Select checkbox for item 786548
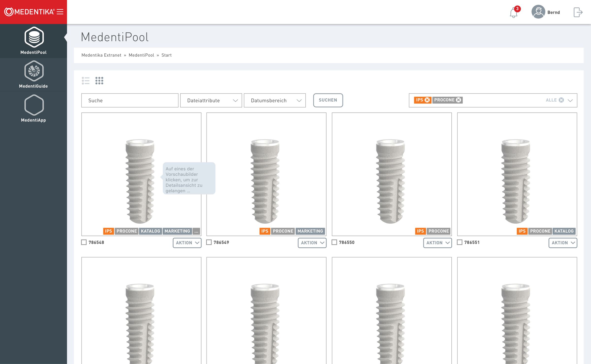The width and height of the screenshot is (591, 364). (x=84, y=242)
